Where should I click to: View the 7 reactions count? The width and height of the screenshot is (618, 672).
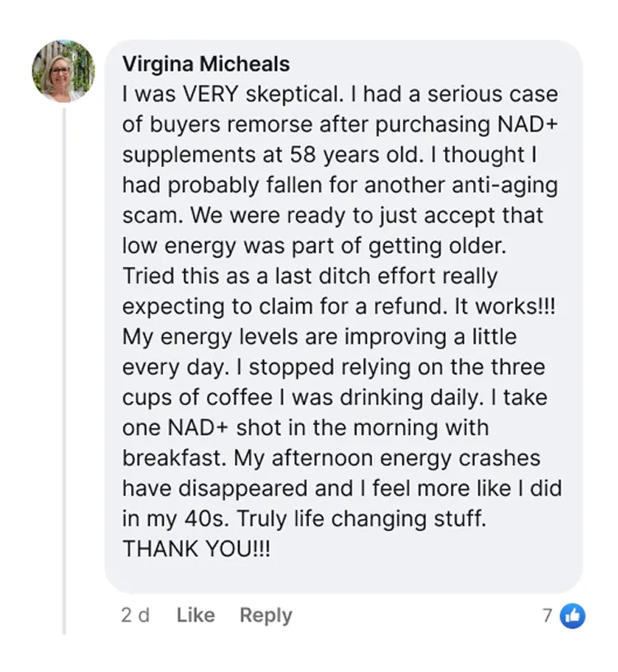[546, 614]
